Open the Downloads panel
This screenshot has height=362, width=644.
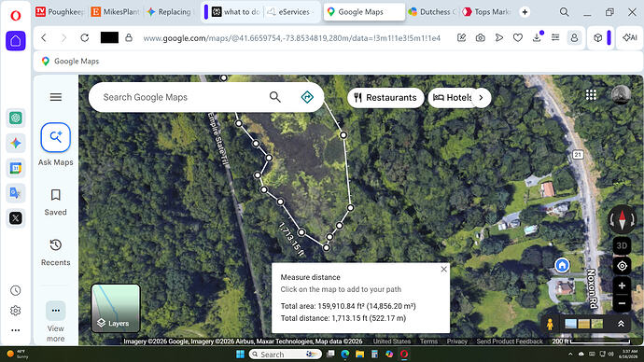tap(537, 37)
